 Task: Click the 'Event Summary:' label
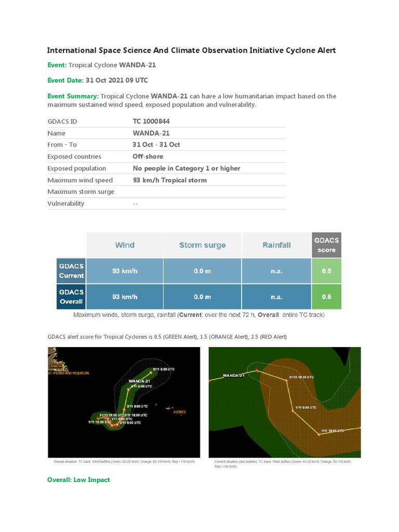pyautogui.click(x=73, y=96)
